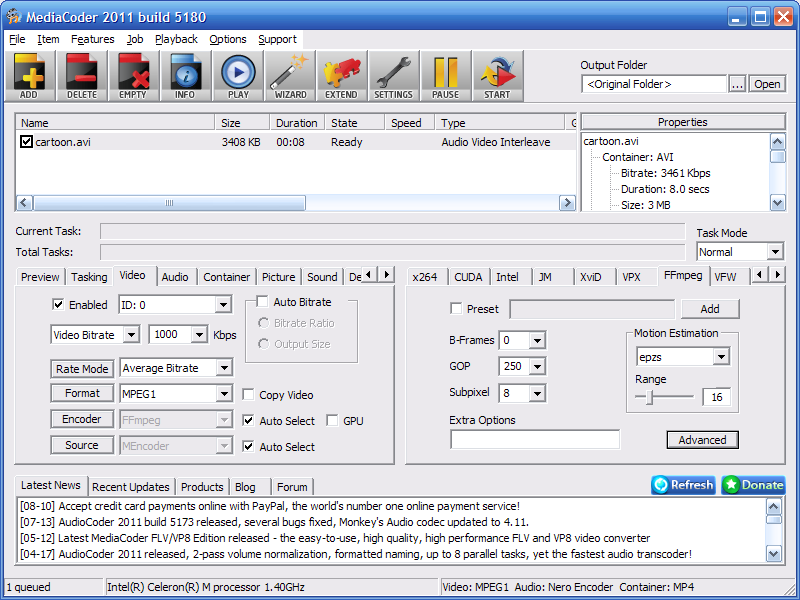Click the PAUSE toolbar icon
Viewport: 800px width, 600px height.
[446, 76]
